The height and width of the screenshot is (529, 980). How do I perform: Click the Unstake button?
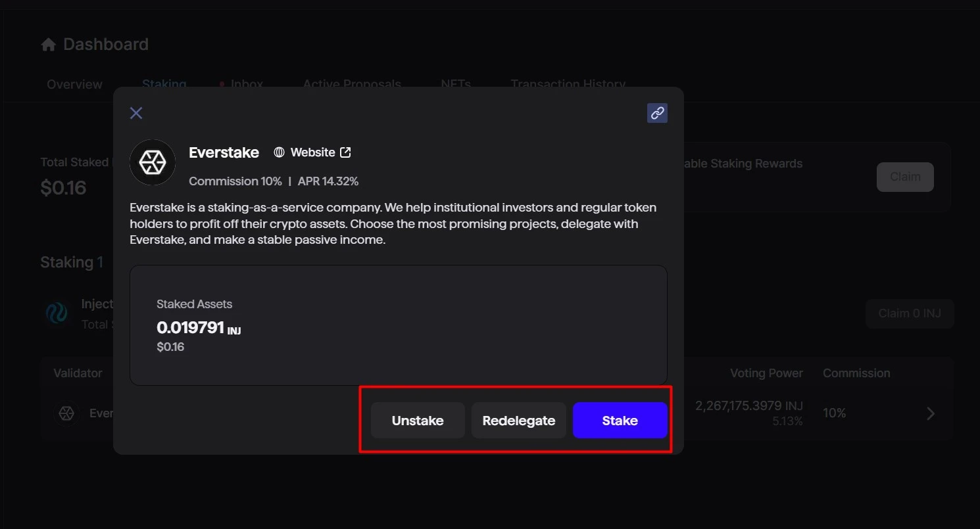[418, 421]
